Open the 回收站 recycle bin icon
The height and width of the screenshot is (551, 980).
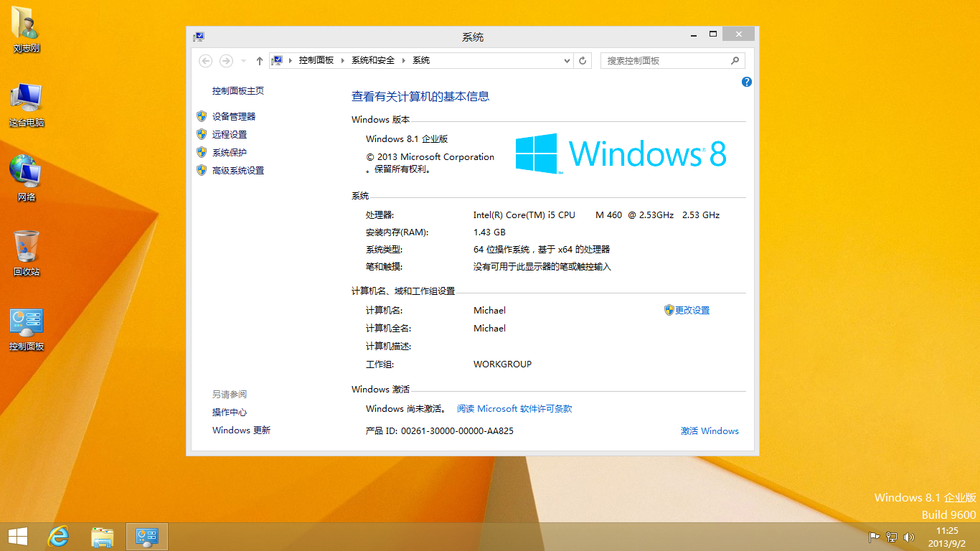coord(27,253)
